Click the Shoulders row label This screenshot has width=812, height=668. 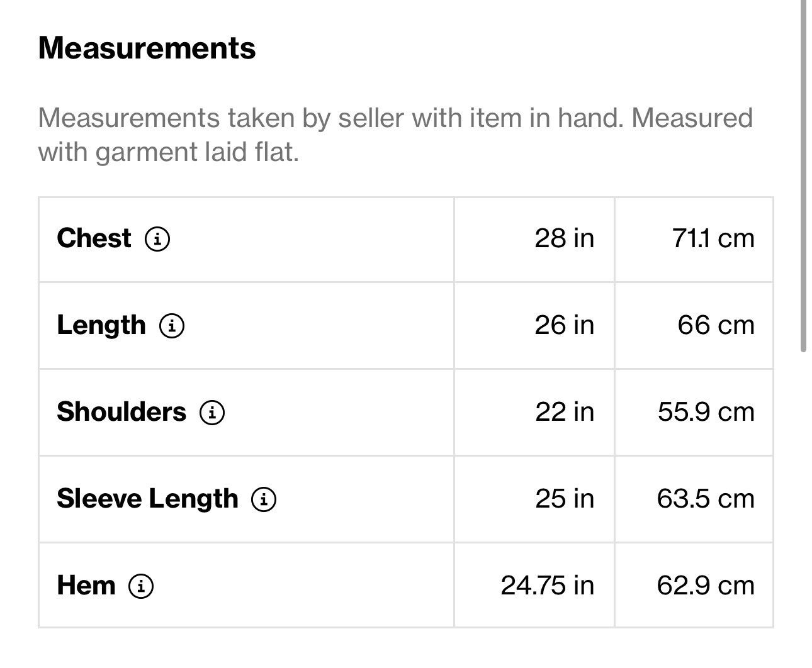(x=121, y=412)
